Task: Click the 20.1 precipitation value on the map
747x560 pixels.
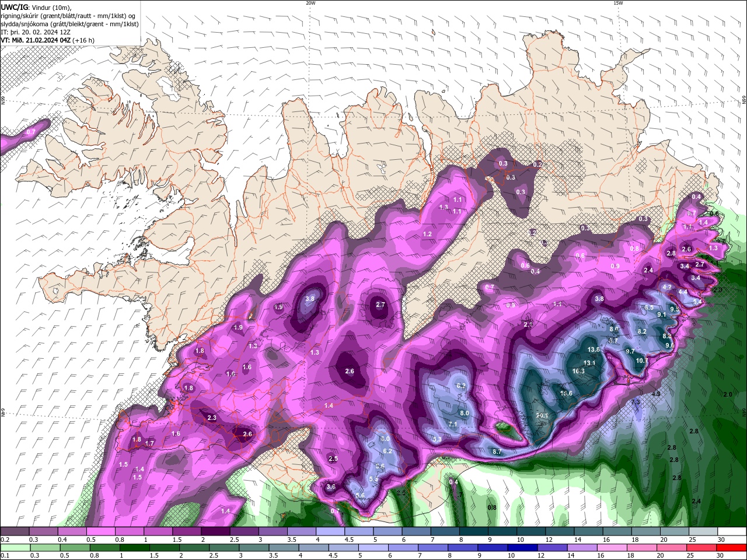Action: tap(542, 415)
